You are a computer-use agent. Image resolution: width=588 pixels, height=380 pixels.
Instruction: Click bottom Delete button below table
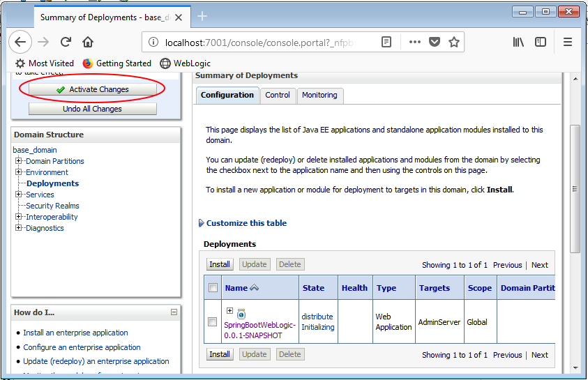click(x=290, y=354)
